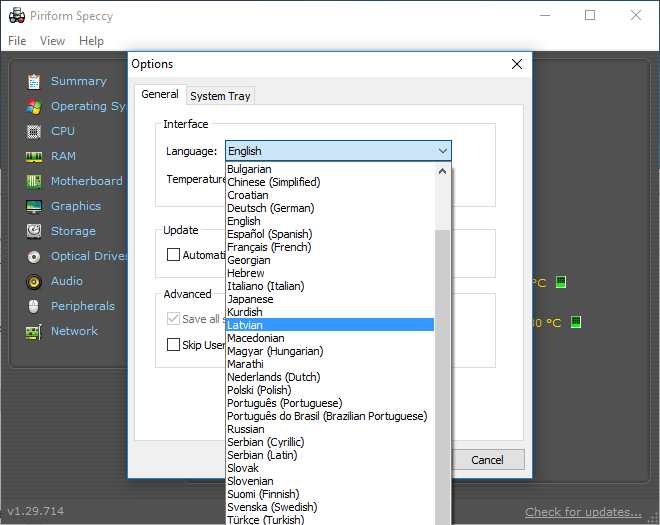The height and width of the screenshot is (525, 660).
Task: Click the language list scrollbar thumb
Action: (x=442, y=377)
